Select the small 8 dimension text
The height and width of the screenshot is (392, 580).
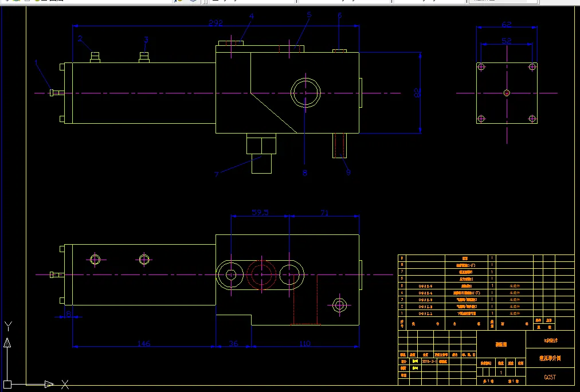[68, 313]
